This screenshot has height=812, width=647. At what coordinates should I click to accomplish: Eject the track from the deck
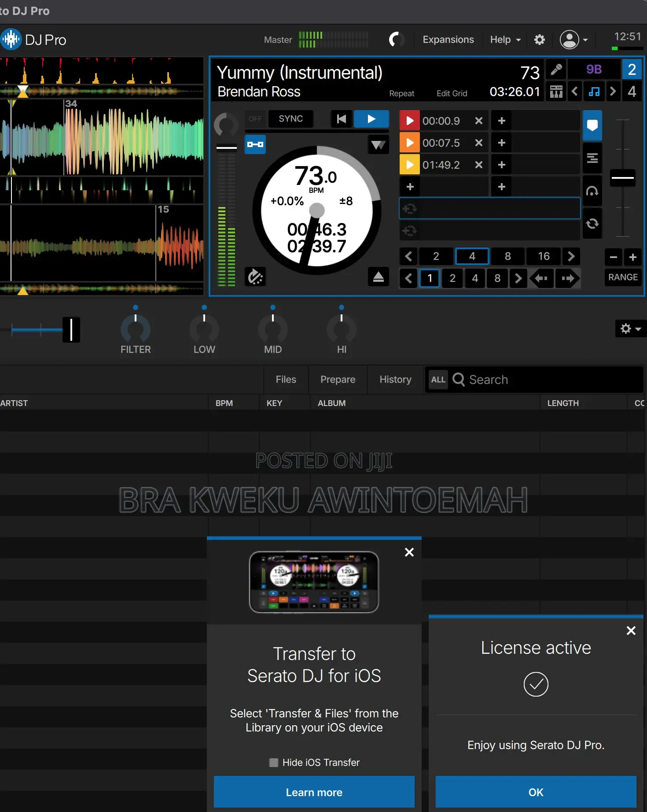click(379, 277)
